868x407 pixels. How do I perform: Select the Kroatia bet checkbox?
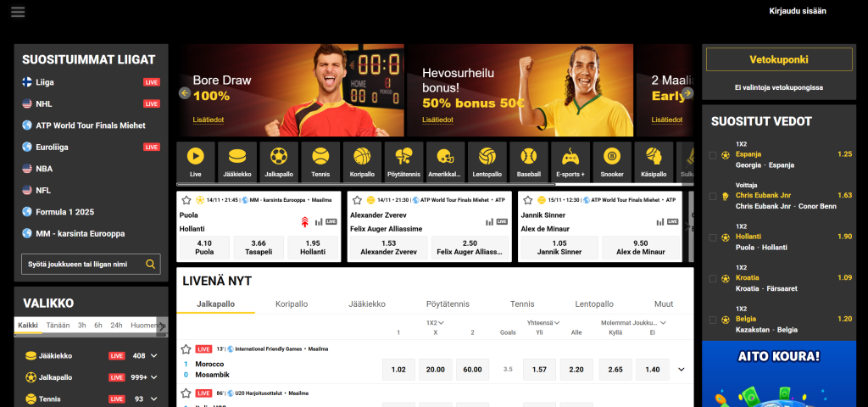713,278
